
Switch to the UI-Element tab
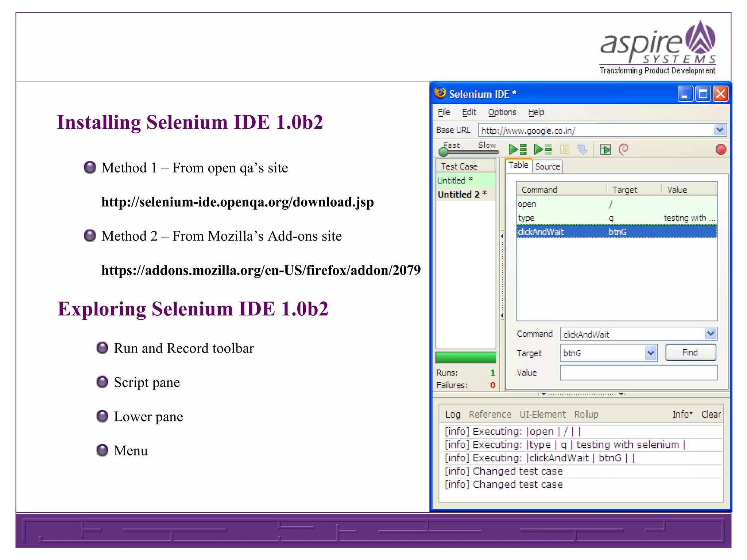click(x=543, y=415)
